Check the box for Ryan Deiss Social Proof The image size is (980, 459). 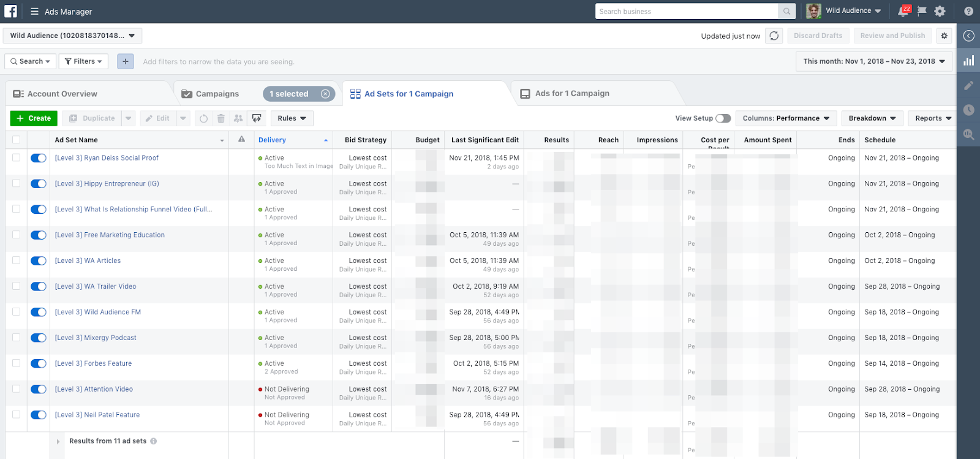[16, 157]
